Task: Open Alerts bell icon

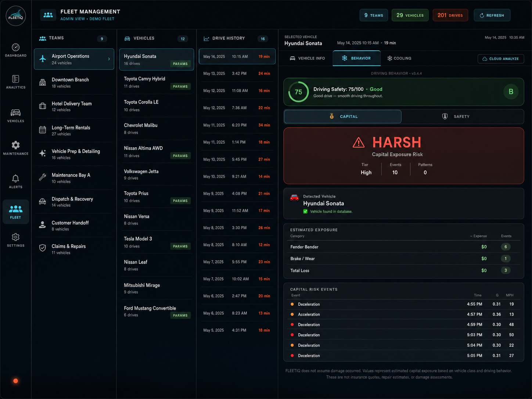Action: point(15,179)
